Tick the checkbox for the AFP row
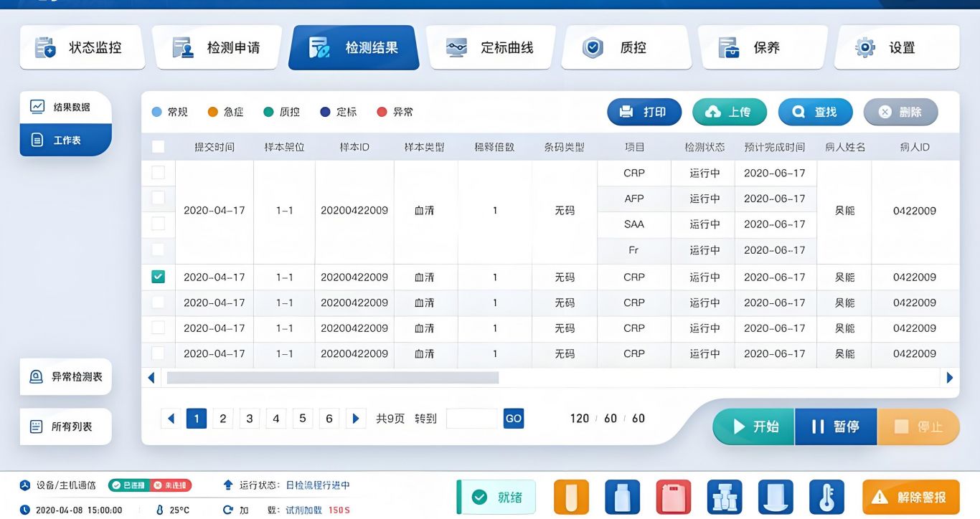This screenshot has width=980, height=519. [158, 198]
